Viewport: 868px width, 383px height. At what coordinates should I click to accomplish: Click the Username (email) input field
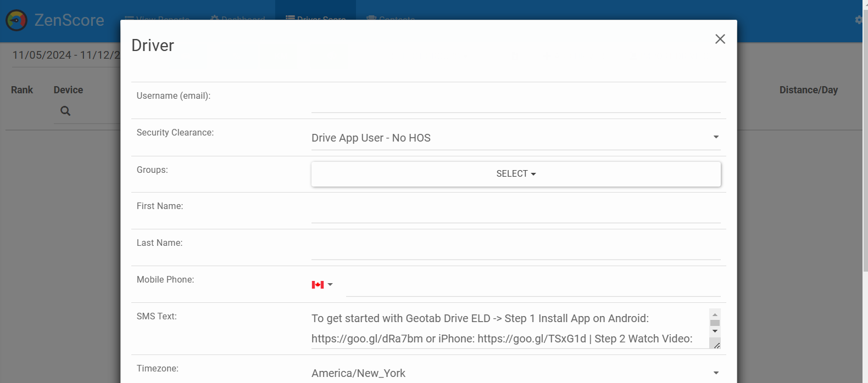(x=516, y=101)
